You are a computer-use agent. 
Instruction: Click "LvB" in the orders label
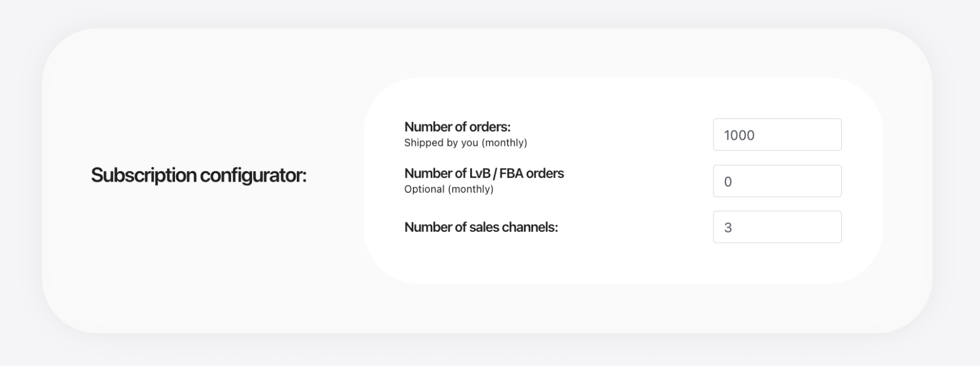pos(480,173)
